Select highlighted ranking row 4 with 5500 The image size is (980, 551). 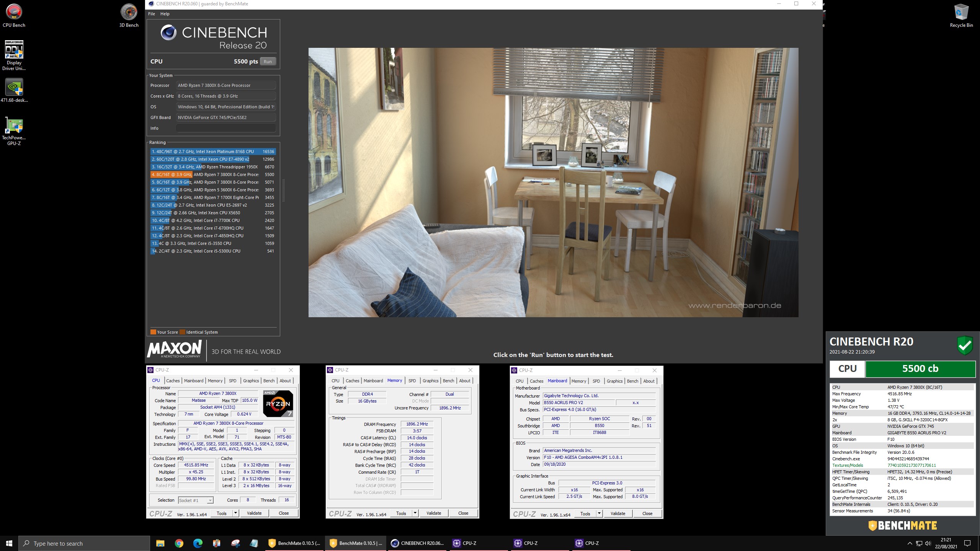(x=213, y=174)
